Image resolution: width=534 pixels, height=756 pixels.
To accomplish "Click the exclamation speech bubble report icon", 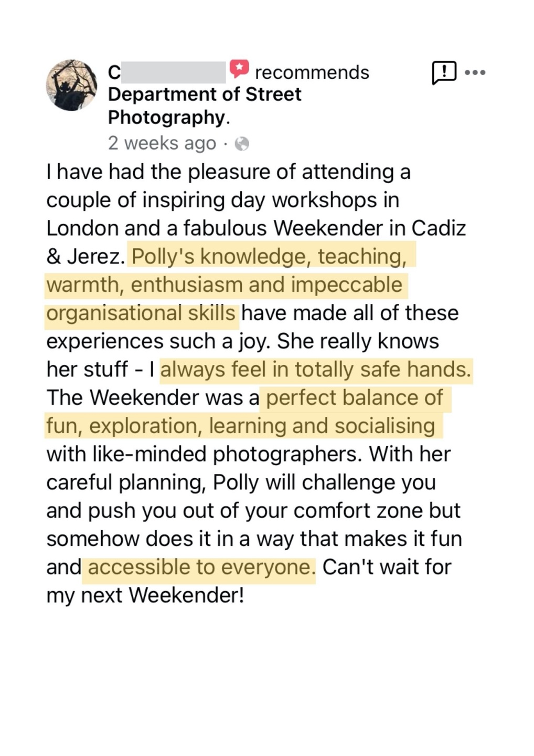I will point(444,72).
